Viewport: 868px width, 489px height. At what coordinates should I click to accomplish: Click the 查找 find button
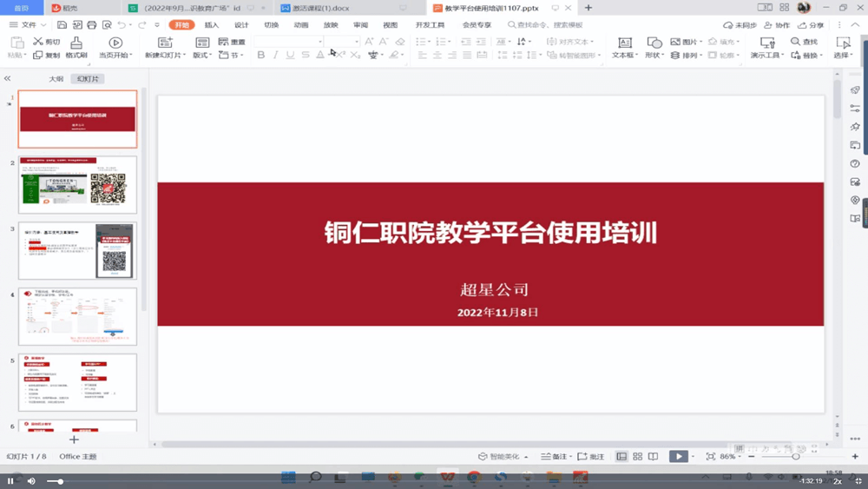[805, 42]
